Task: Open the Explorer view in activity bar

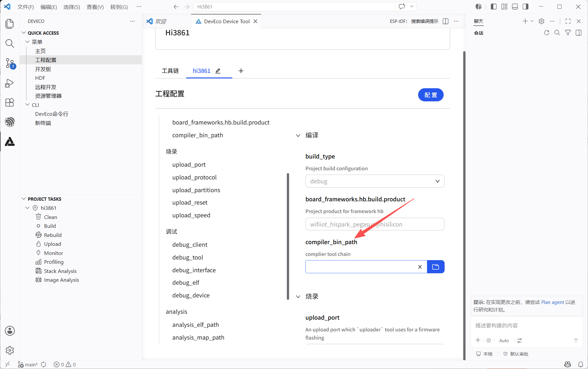Action: pos(10,24)
